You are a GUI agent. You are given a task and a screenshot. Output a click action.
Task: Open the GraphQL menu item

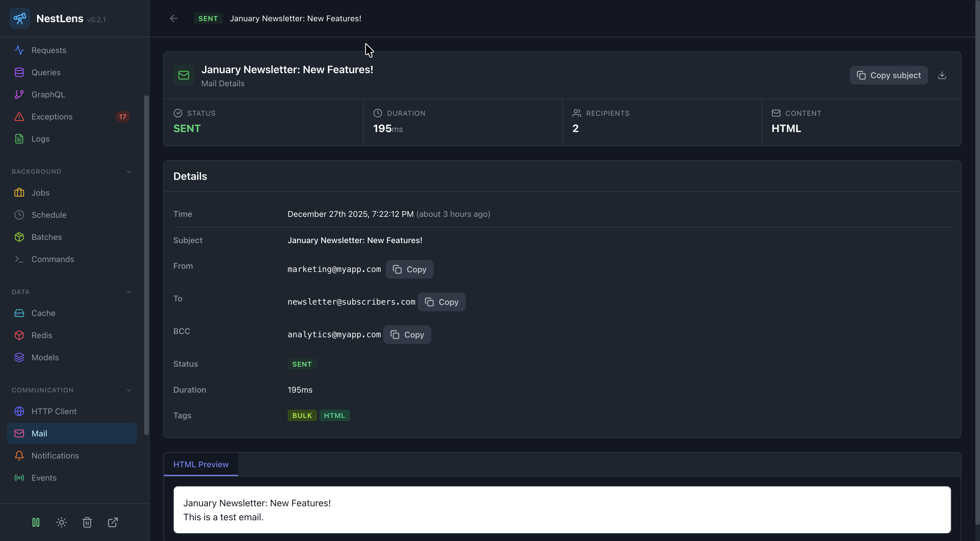(48, 94)
